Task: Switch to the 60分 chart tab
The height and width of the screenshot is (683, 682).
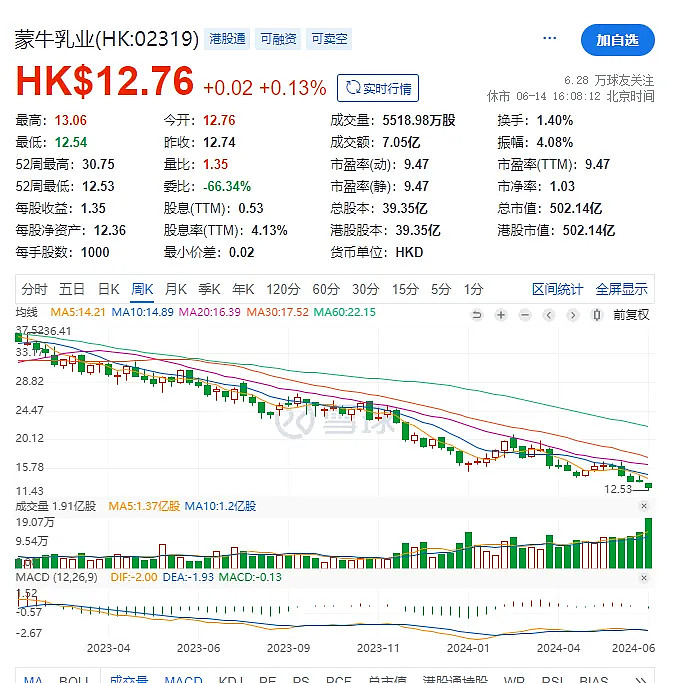Action: pyautogui.click(x=326, y=289)
